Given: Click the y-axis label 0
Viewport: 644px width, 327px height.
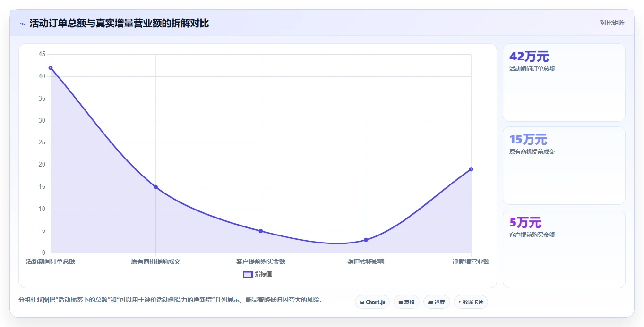Looking at the screenshot, I should pyautogui.click(x=43, y=253).
